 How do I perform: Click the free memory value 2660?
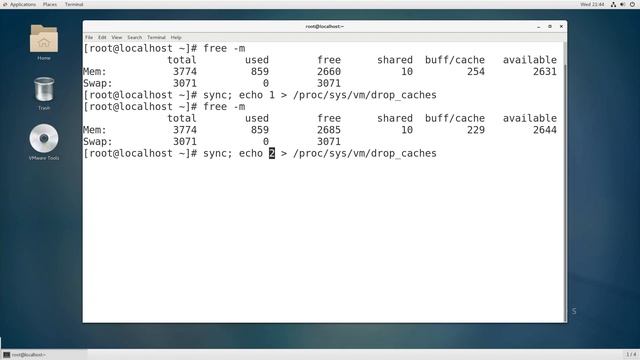click(329, 72)
